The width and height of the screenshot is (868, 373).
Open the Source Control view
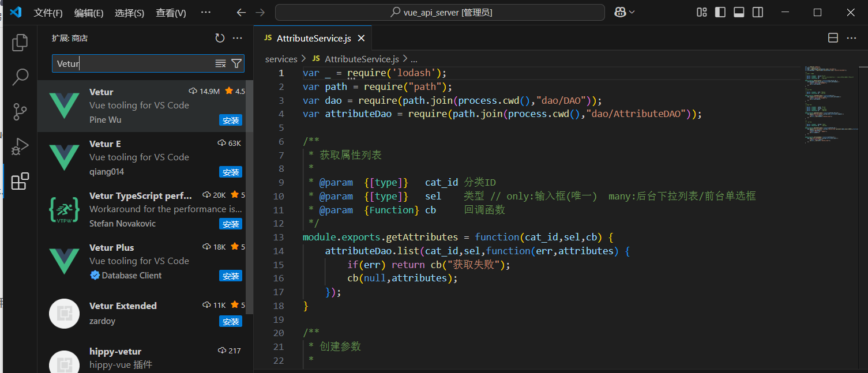pos(20,111)
